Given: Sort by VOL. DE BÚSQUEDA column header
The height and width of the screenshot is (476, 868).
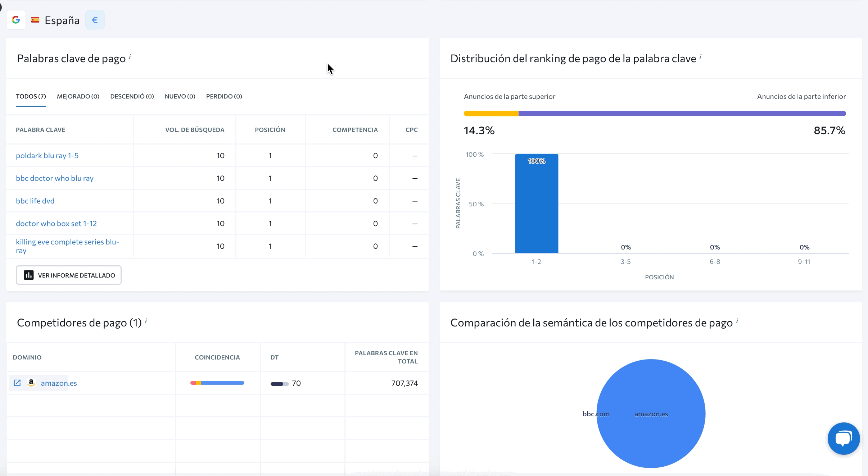Looking at the screenshot, I should pos(195,130).
